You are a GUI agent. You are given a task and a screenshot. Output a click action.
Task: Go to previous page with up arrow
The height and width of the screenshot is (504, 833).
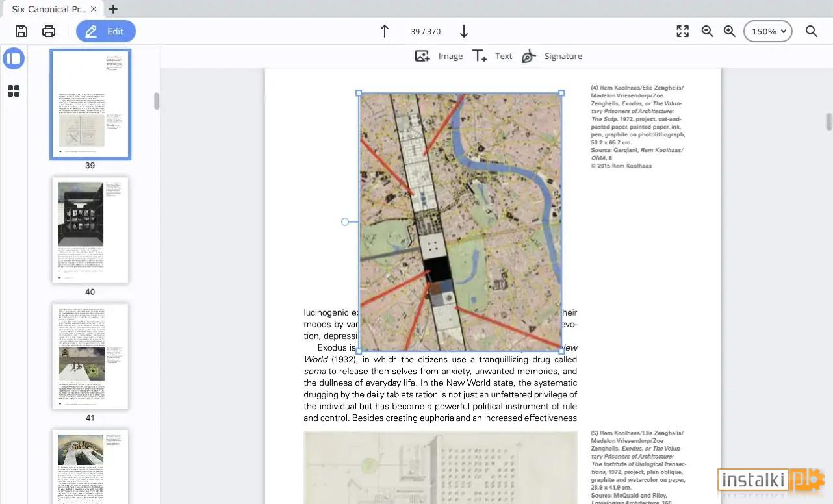385,31
